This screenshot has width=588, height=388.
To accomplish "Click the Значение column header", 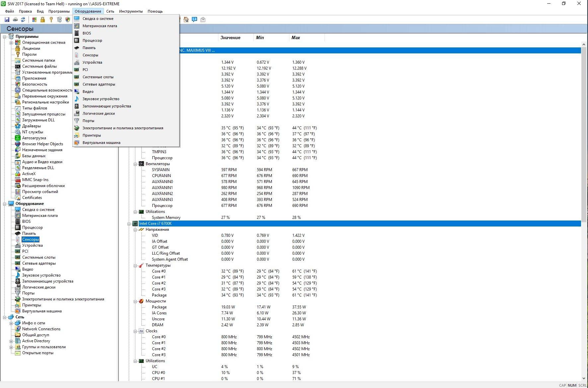I will (236, 37).
